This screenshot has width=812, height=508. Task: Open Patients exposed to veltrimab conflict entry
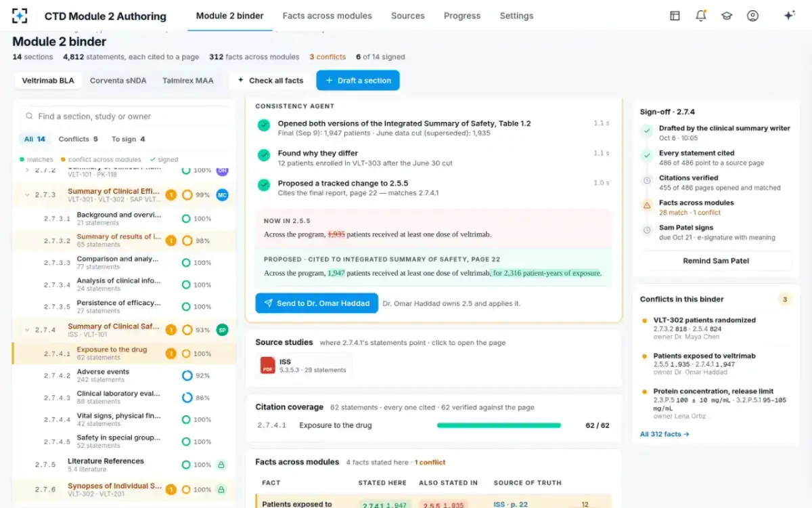pos(716,364)
